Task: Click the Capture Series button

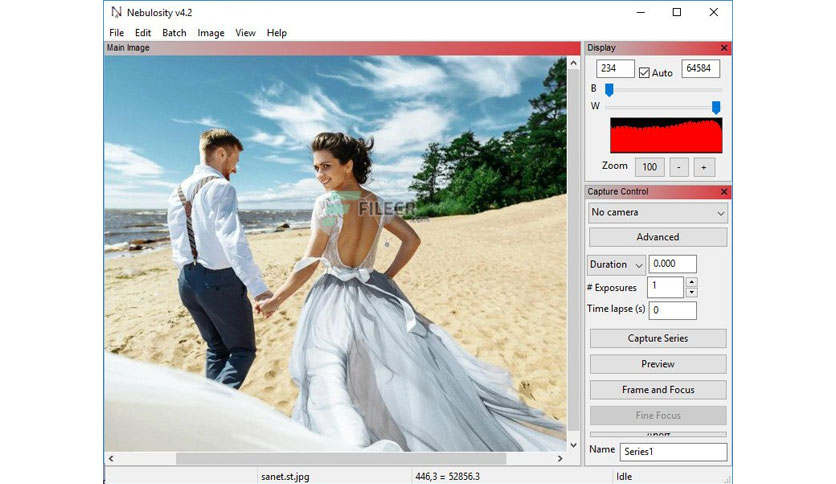Action: [658, 338]
